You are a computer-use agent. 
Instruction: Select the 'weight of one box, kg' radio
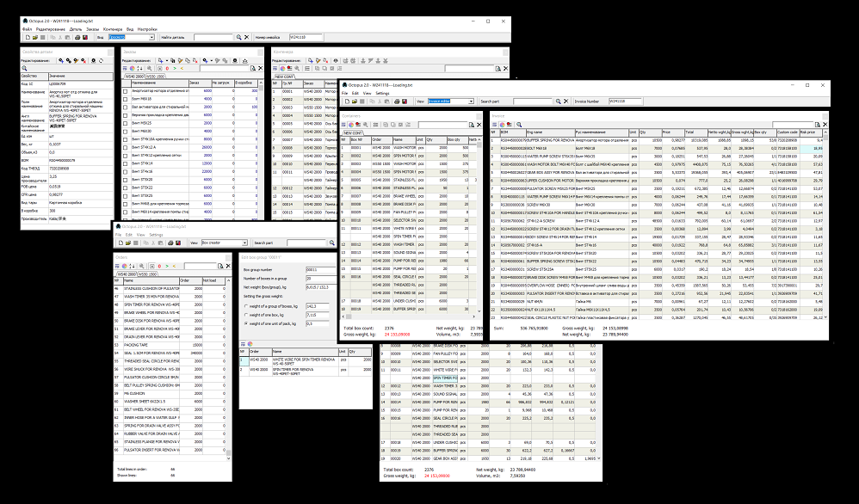pyautogui.click(x=246, y=315)
